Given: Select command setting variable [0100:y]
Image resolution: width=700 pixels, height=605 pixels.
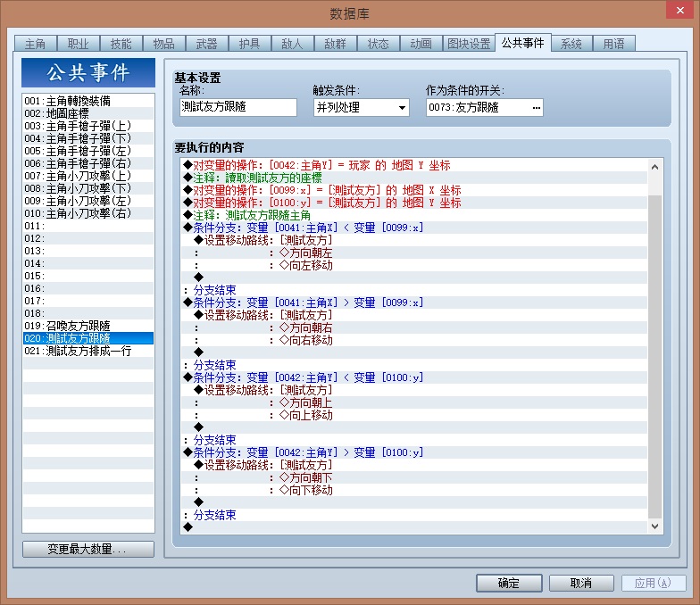Looking at the screenshot, I should point(414,203).
